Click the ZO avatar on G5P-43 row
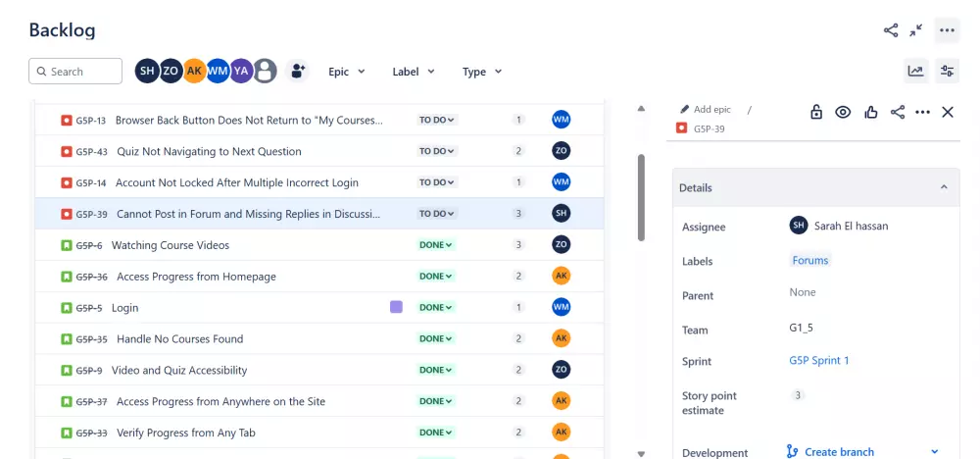Screen dimensions: 980x459 [x=562, y=151]
